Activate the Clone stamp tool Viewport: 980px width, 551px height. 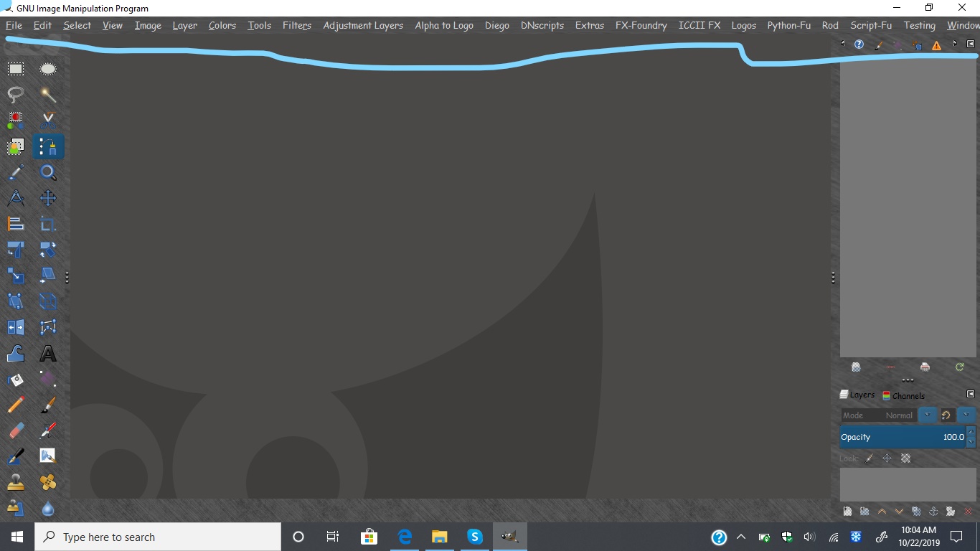[16, 482]
